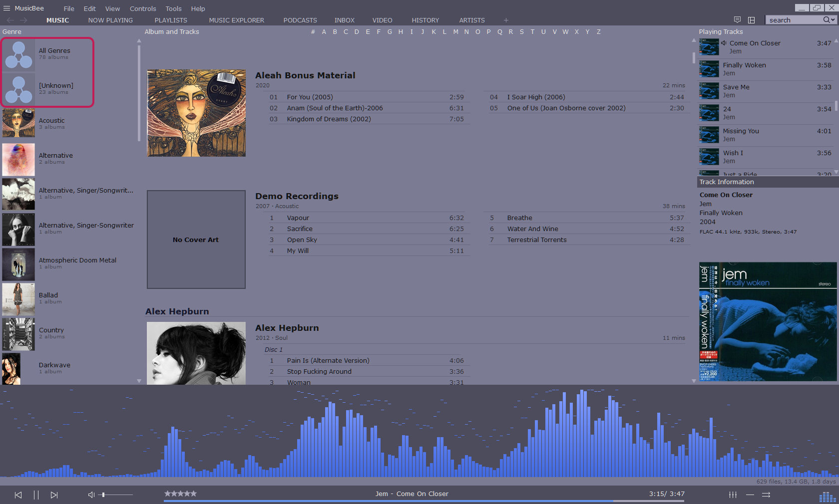Toggle the visualizer bars icon at bottom right
The width and height of the screenshot is (839, 504).
point(828,497)
